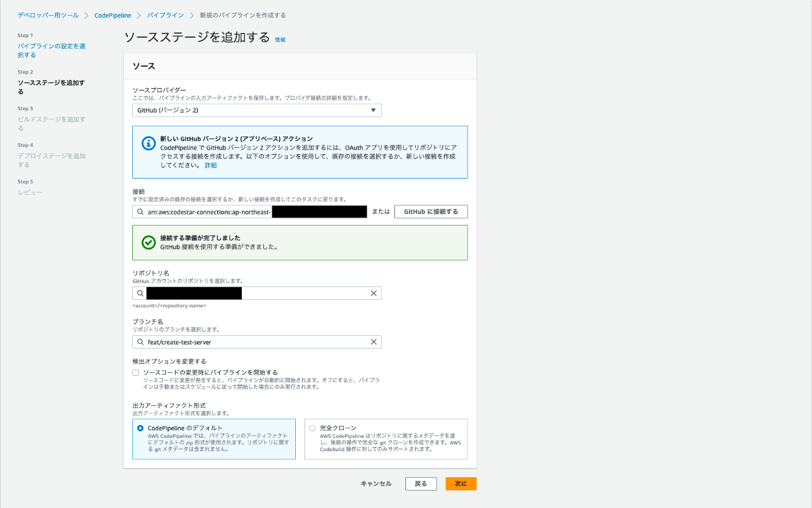Go to CodePipeline breadcrumb
Viewport: 812px width, 508px height.
(113, 15)
